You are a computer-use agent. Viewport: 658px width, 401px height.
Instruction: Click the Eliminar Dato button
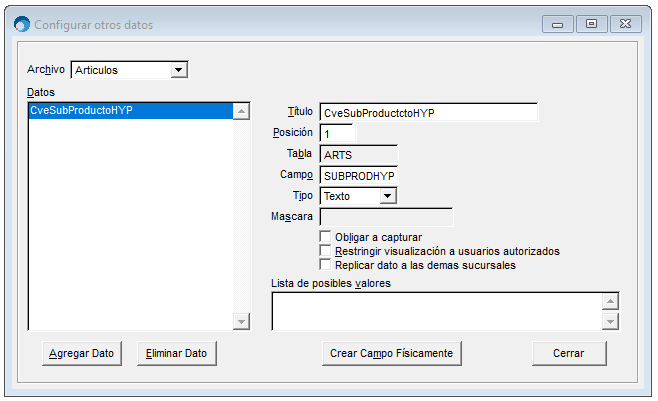tap(176, 353)
